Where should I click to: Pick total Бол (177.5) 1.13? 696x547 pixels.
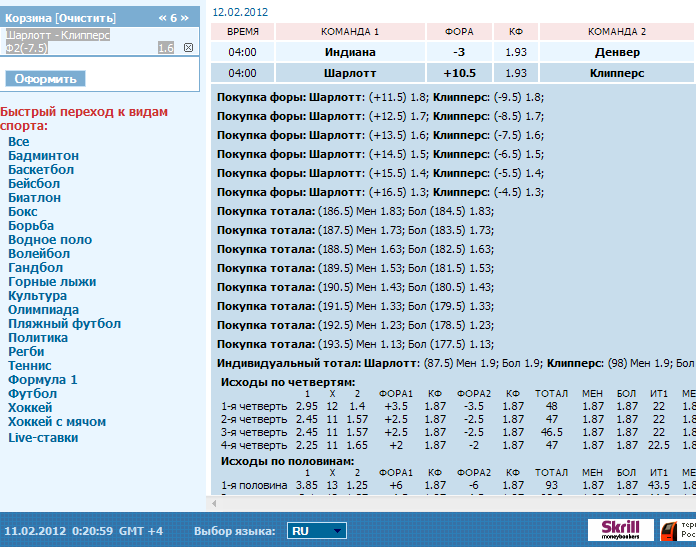pos(451,344)
